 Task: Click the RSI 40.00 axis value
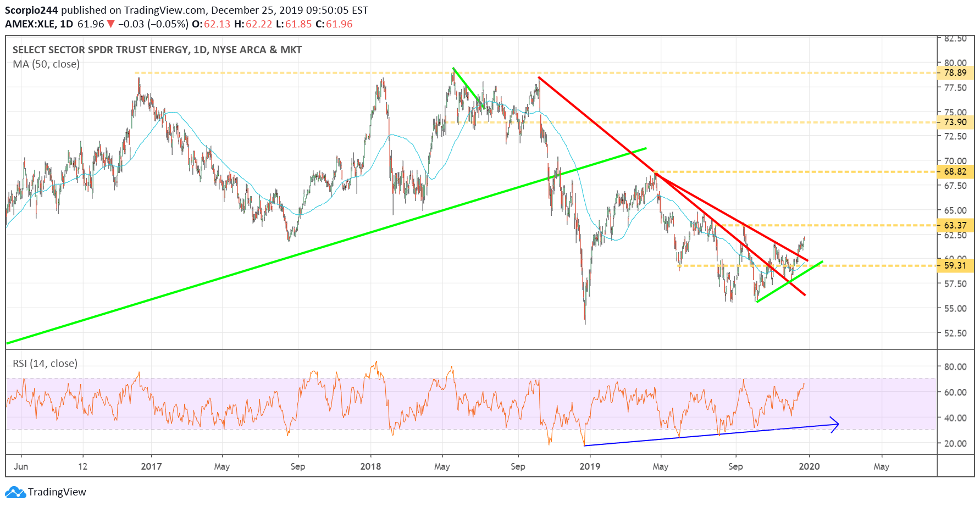pyautogui.click(x=955, y=418)
